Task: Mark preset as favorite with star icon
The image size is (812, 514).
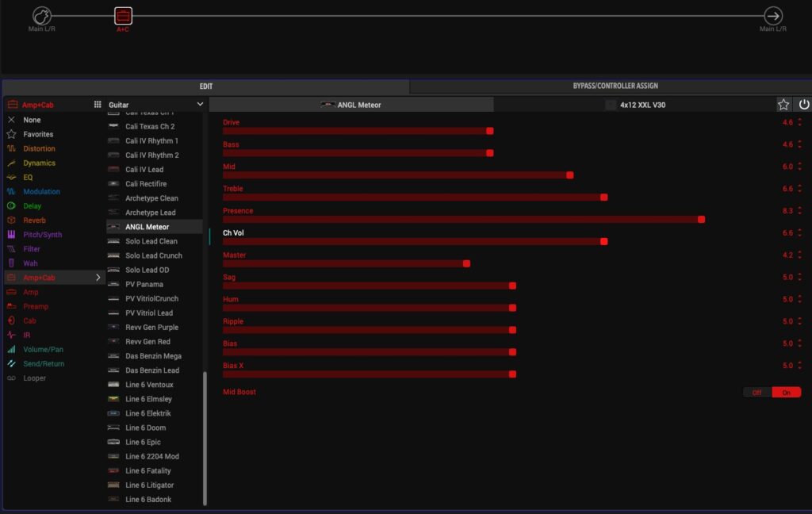Action: (783, 105)
